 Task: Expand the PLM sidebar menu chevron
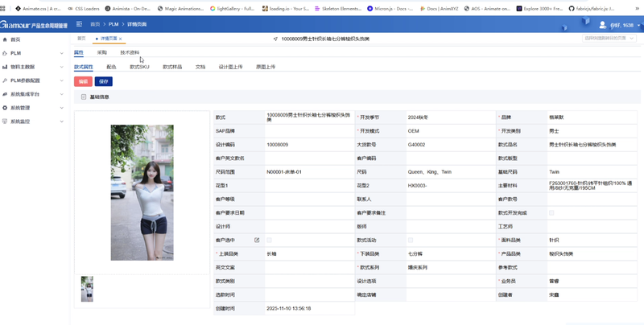pyautogui.click(x=62, y=53)
